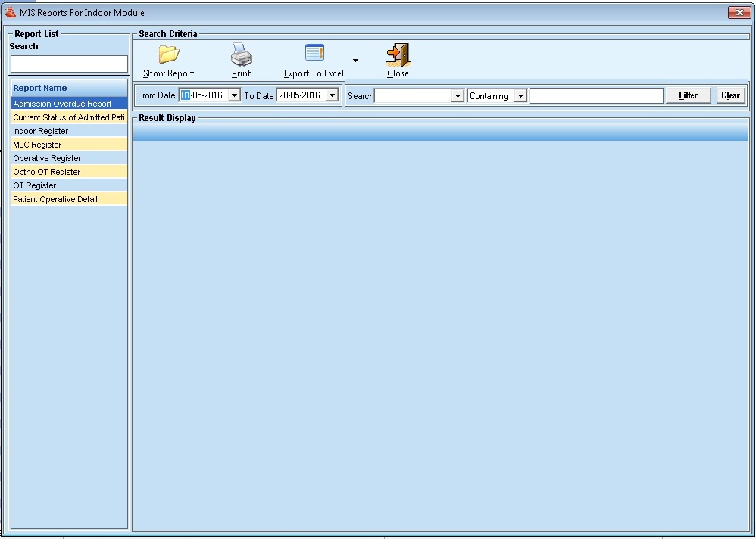
Task: Expand the Export To Excel arrow menu
Action: 355,61
